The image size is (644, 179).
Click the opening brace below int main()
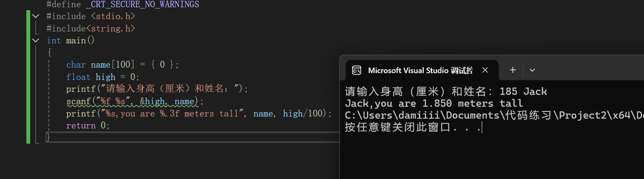pos(49,53)
